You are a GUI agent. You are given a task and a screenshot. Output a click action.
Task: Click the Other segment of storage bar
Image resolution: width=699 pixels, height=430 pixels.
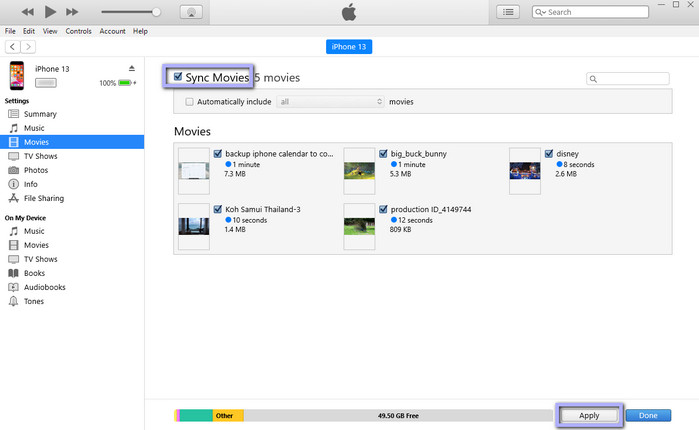(x=228, y=416)
